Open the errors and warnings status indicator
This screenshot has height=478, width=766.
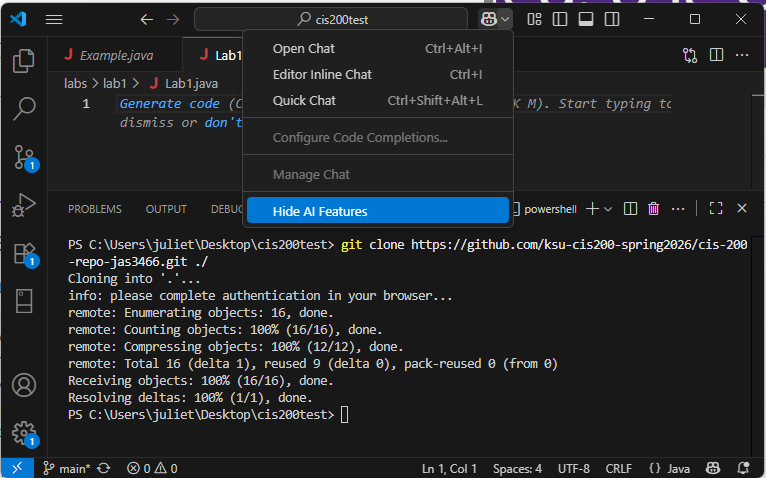click(x=152, y=469)
